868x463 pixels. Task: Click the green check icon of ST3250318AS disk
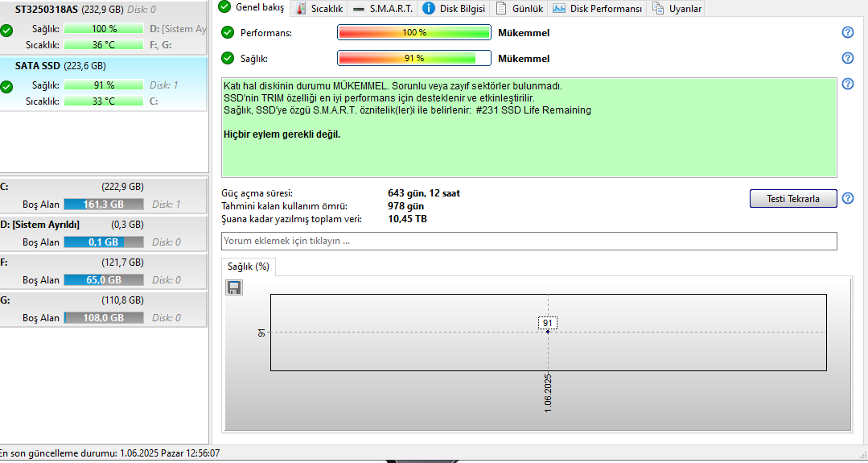click(x=6, y=31)
